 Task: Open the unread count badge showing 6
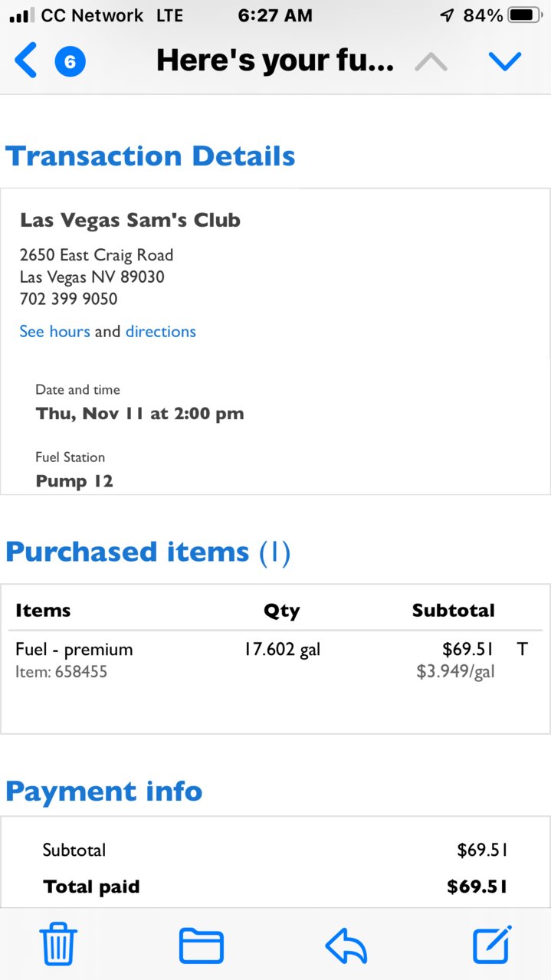(x=70, y=61)
